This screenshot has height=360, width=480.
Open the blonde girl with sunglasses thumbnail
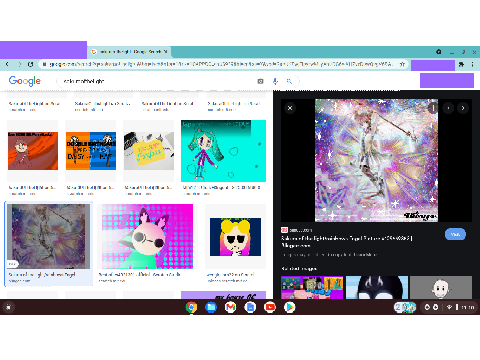[235, 237]
